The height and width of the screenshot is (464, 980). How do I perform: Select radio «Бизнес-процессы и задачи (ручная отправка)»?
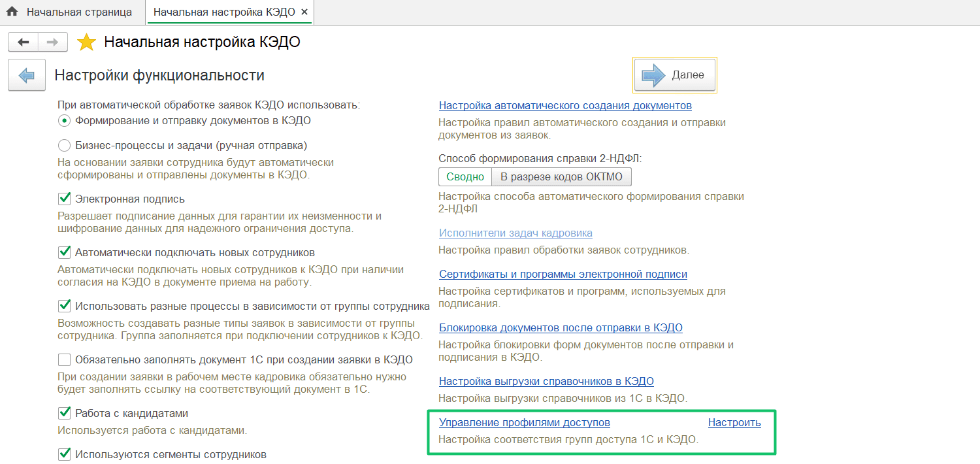pyautogui.click(x=63, y=145)
